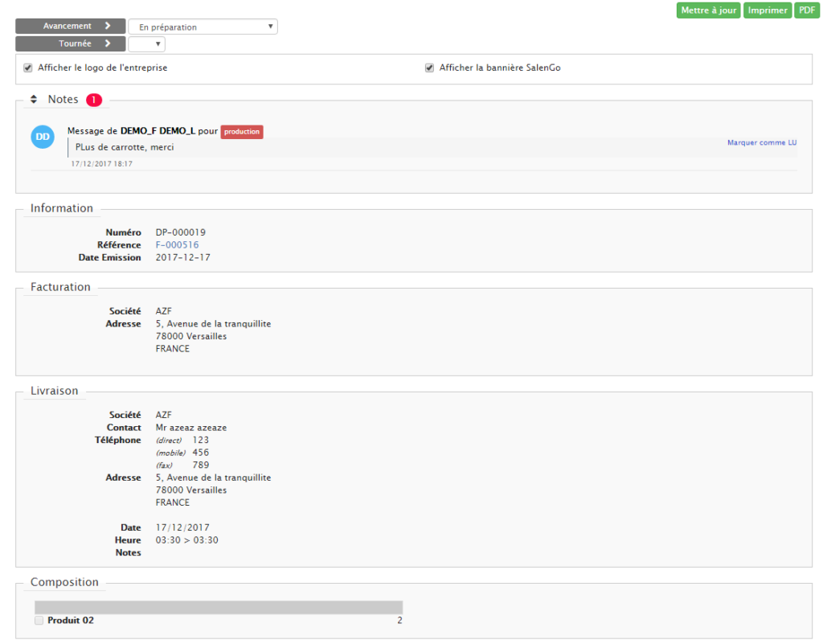Click the red Notes count badge
Screen dimensions: 823x644
[x=94, y=100]
